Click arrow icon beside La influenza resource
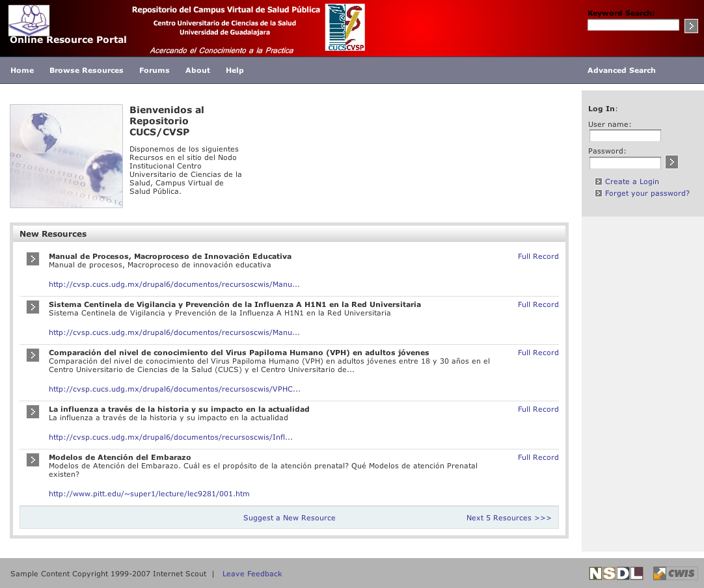 coord(33,412)
